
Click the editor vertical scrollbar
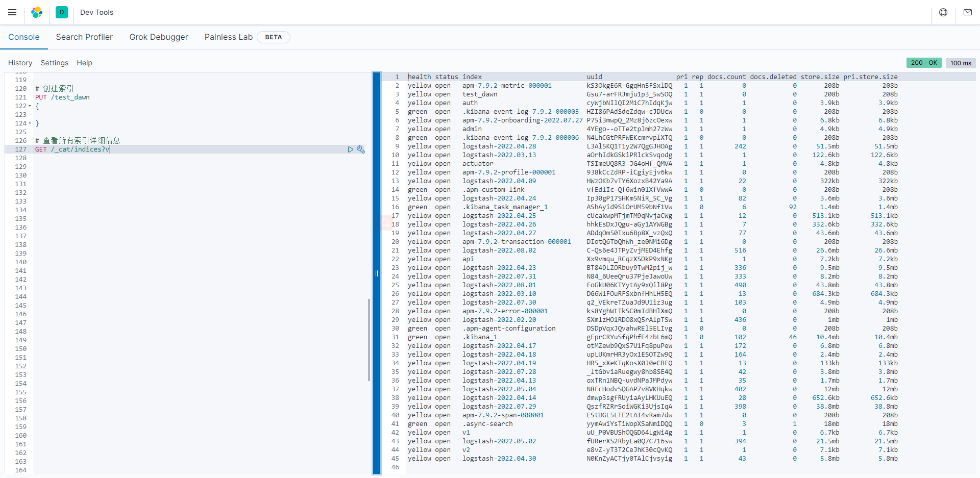(x=369, y=340)
